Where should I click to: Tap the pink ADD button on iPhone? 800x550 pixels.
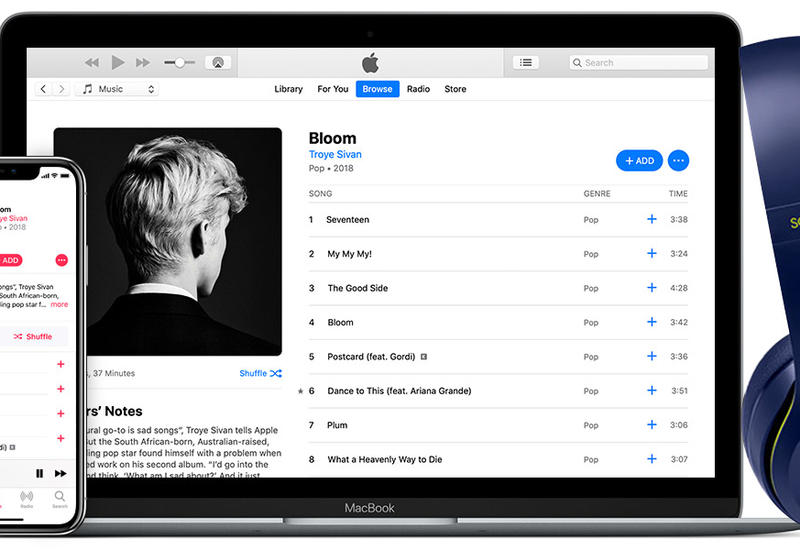click(10, 260)
